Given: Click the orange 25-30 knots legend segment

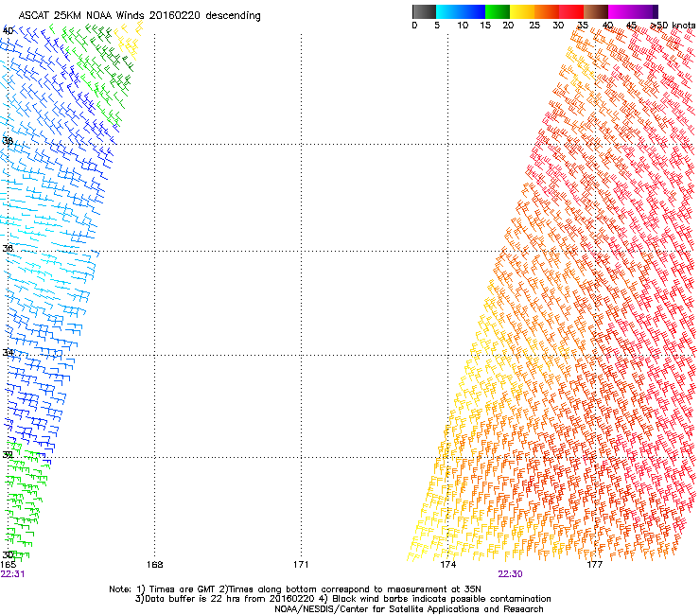Looking at the screenshot, I should [547, 11].
